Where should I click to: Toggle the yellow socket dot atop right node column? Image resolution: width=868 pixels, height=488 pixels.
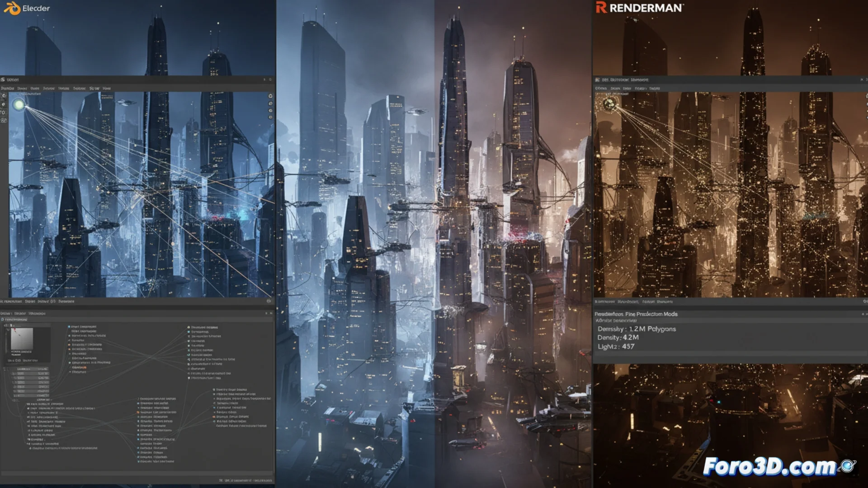click(x=189, y=327)
